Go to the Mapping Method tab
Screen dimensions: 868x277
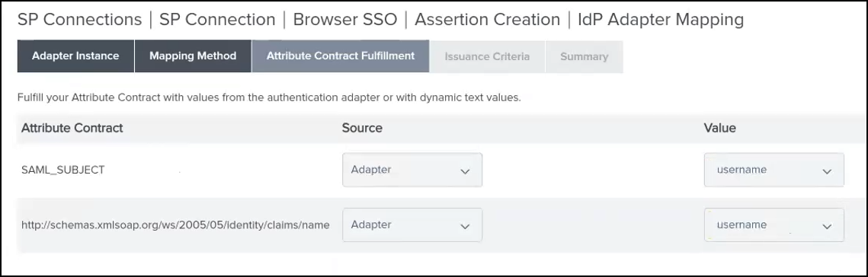tap(193, 56)
